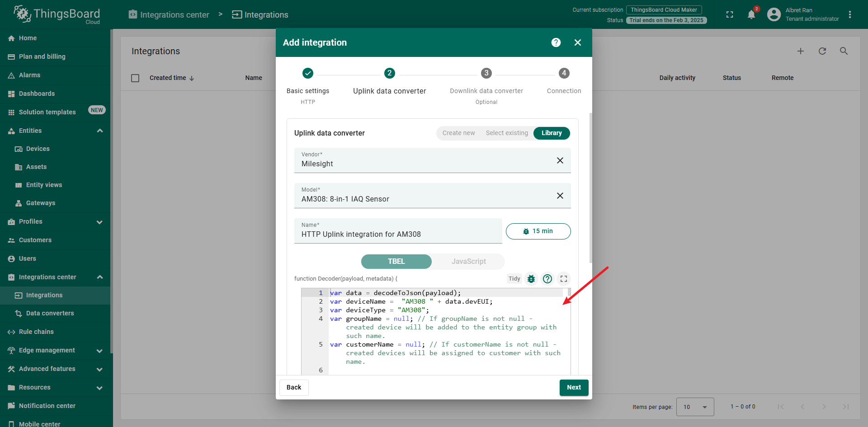
Task: Expand the Advanced features section
Action: point(100,369)
